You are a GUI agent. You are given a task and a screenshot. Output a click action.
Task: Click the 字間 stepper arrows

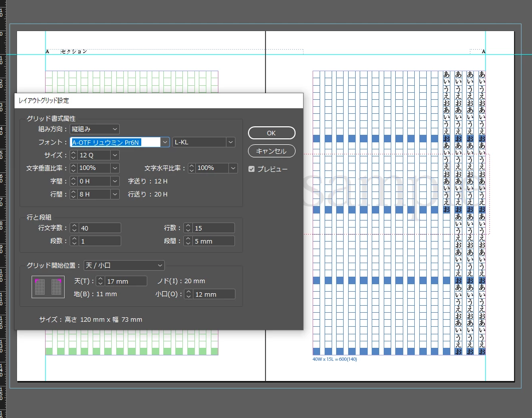click(x=74, y=181)
